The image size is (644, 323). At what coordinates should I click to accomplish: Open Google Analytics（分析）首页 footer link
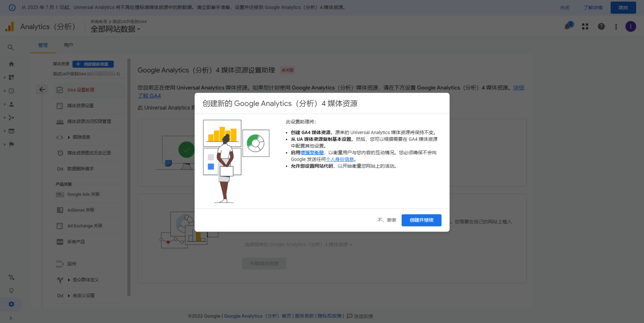click(x=258, y=316)
